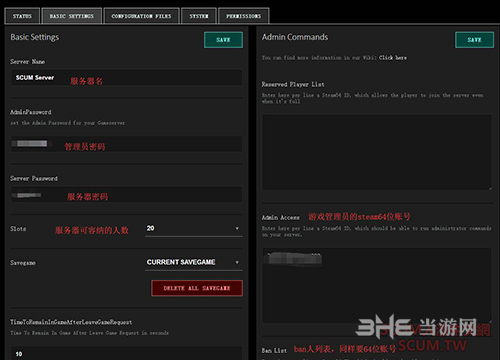Save the Admin Commands panel

pos(474,40)
